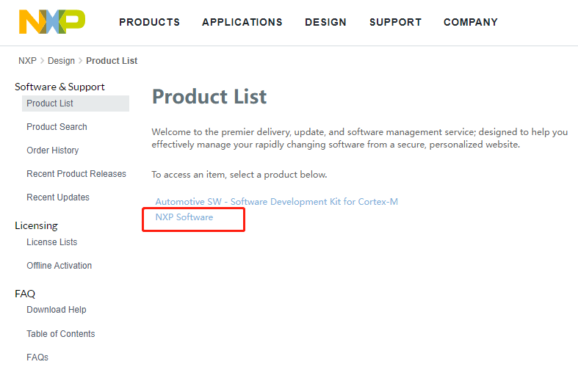Click Product List breadcrumb text
The width and height of the screenshot is (578, 392).
coord(112,61)
